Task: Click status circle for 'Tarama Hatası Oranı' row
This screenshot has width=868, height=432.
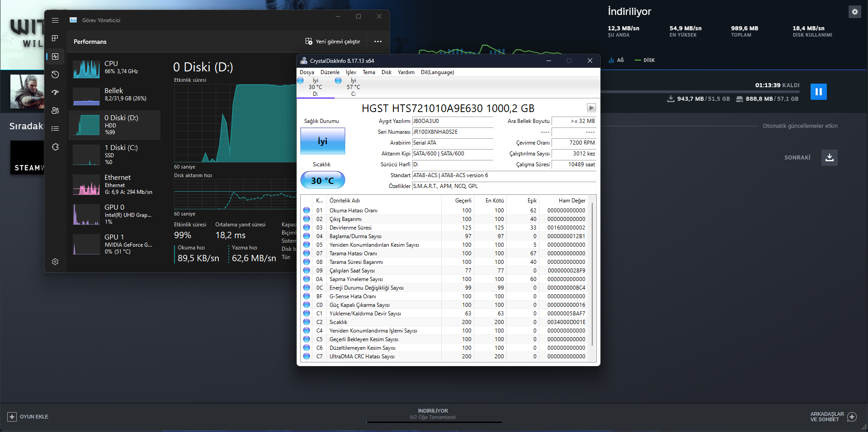Action: click(307, 254)
